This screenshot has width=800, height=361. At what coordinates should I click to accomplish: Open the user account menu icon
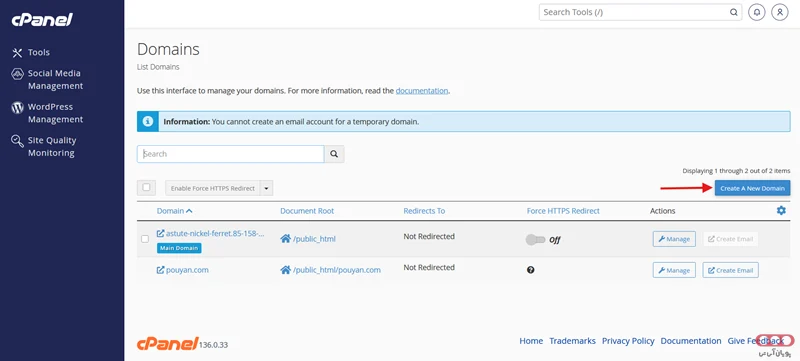(x=780, y=12)
